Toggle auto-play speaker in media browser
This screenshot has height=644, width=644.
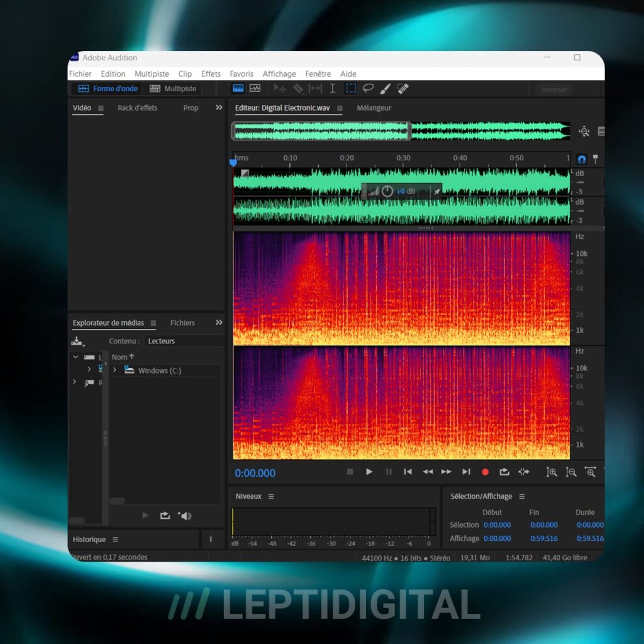tap(184, 516)
